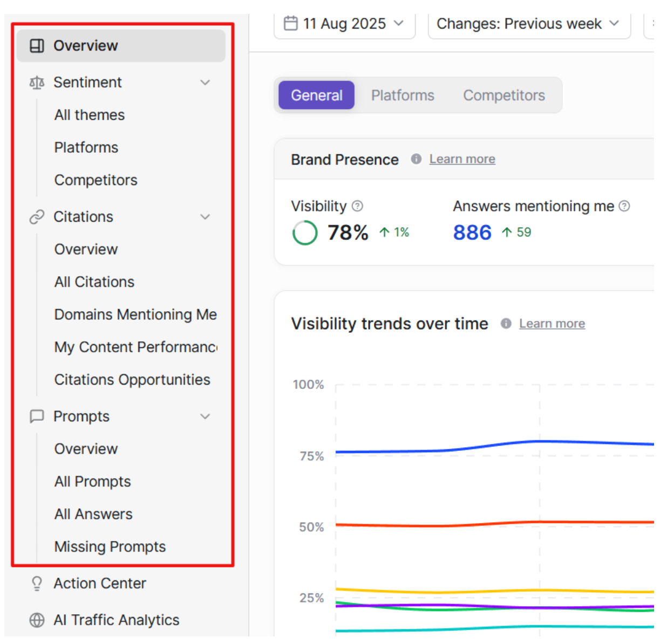Collapse the Citations section chevron
This screenshot has height=644, width=660.
click(x=205, y=217)
